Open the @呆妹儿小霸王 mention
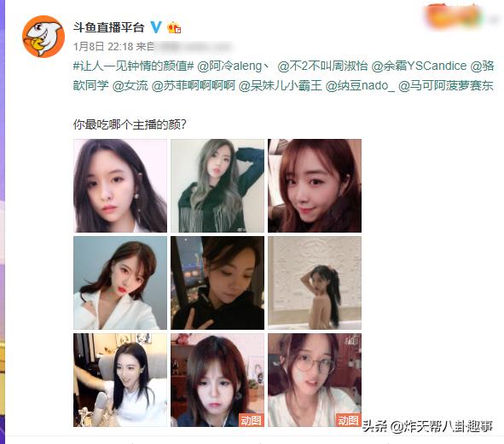The image size is (504, 444). [x=281, y=85]
